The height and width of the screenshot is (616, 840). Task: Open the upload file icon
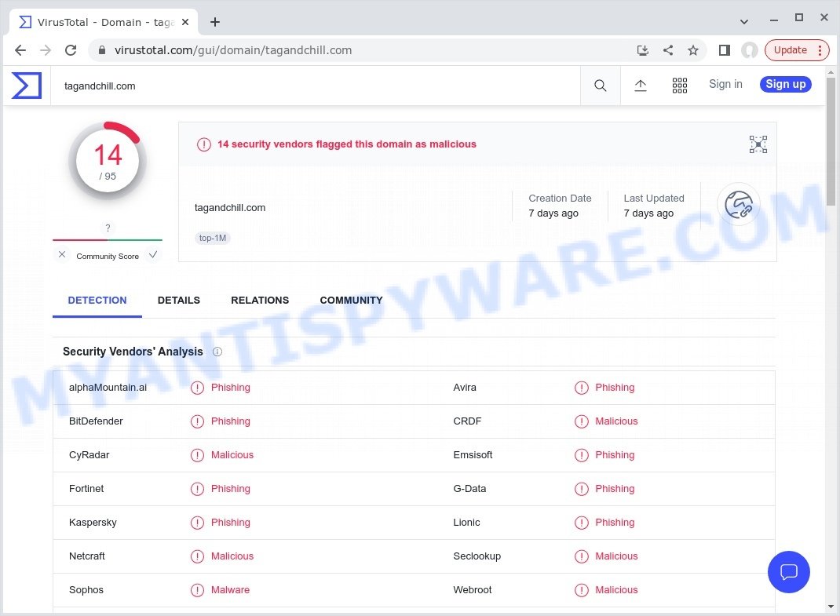coord(640,86)
